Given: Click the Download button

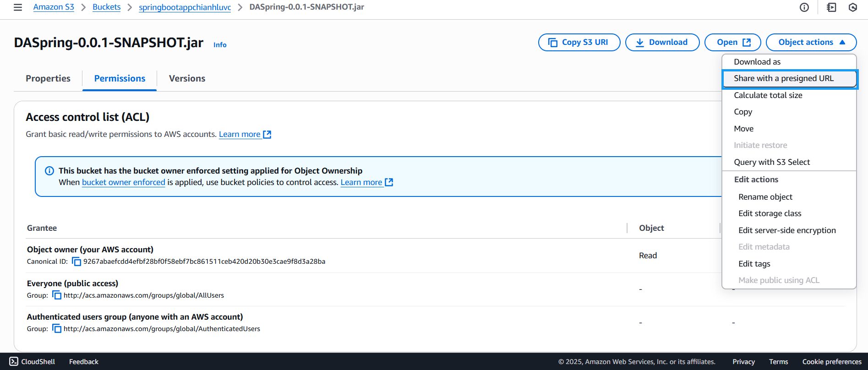Looking at the screenshot, I should [662, 42].
